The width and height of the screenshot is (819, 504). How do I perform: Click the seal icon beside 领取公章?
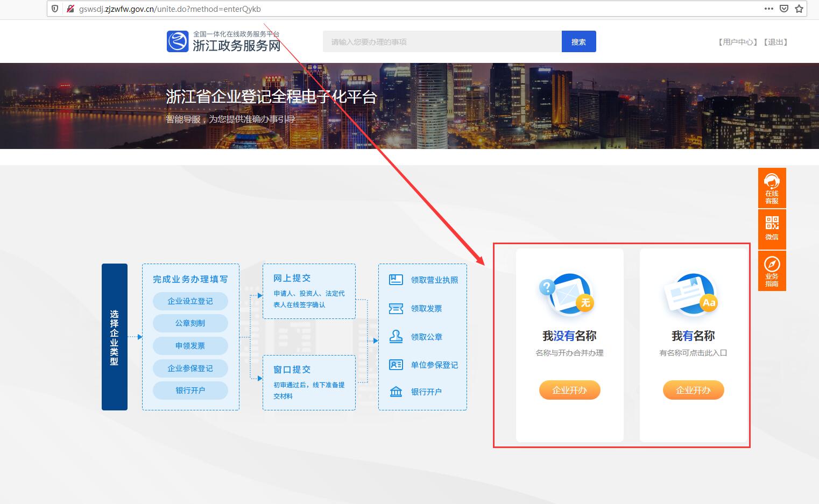point(396,336)
